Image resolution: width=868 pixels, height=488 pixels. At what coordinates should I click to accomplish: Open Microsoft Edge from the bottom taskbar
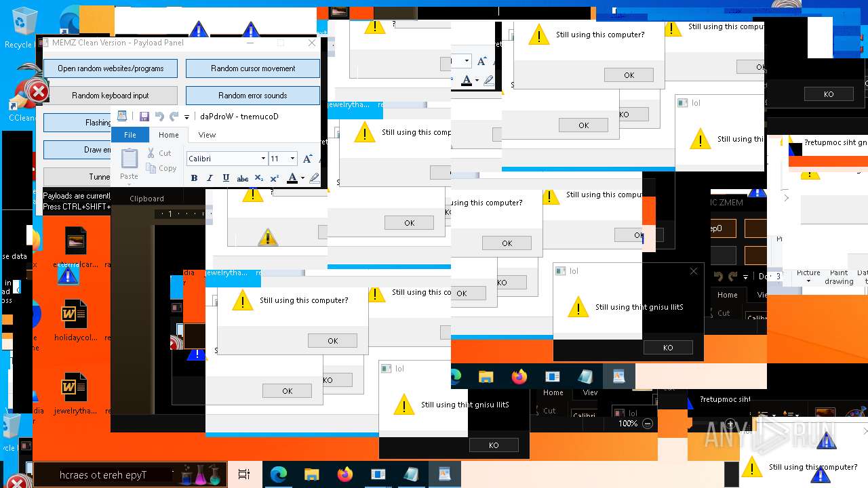pos(279,475)
